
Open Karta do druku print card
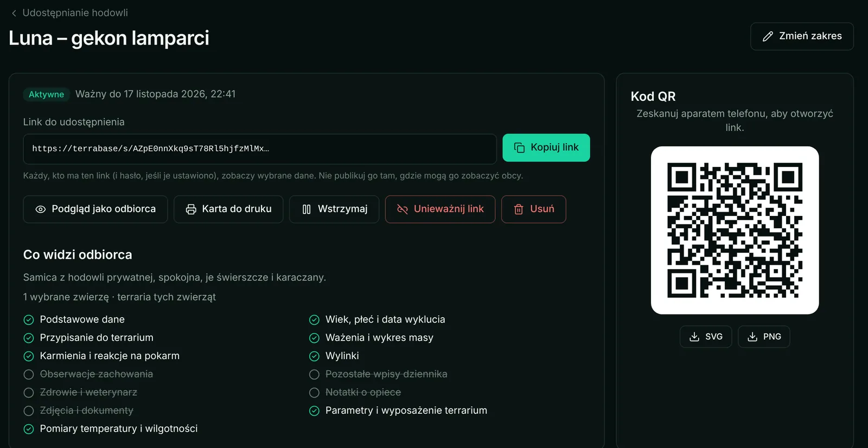[228, 209]
